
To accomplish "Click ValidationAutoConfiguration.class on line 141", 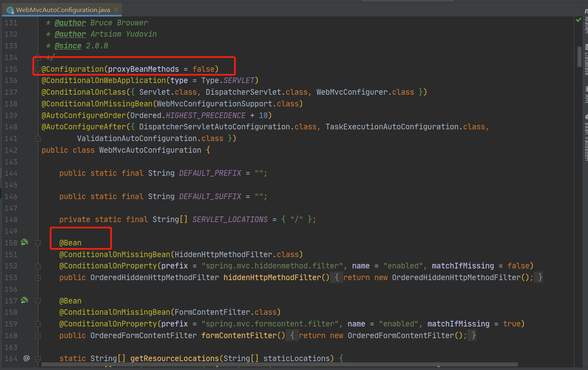I will 150,138.
